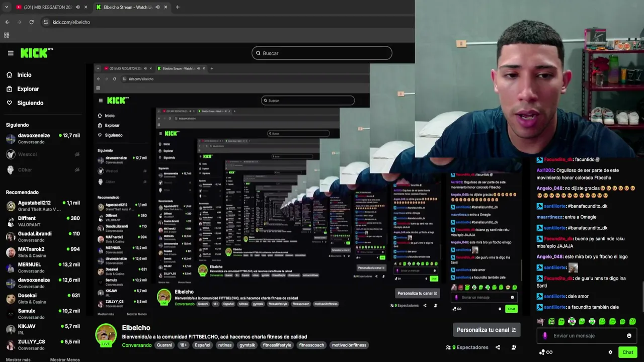Click the 9 Espectadores viewer count
This screenshot has width=644, height=362.
(467, 347)
